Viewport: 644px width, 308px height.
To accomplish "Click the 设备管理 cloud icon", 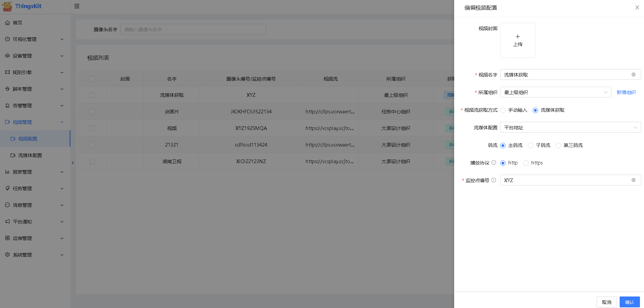I will pyautogui.click(x=7, y=56).
